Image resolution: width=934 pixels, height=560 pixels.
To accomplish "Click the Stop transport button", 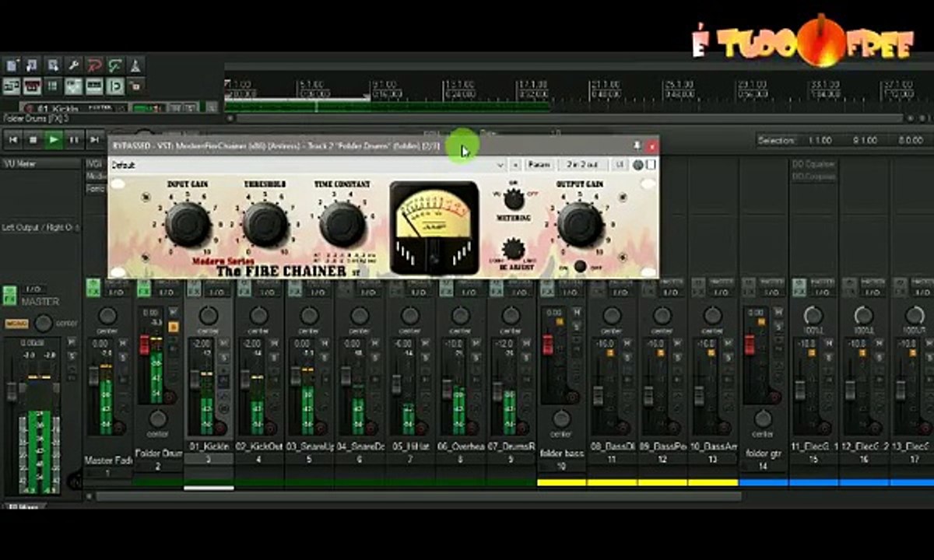I will pyautogui.click(x=33, y=140).
